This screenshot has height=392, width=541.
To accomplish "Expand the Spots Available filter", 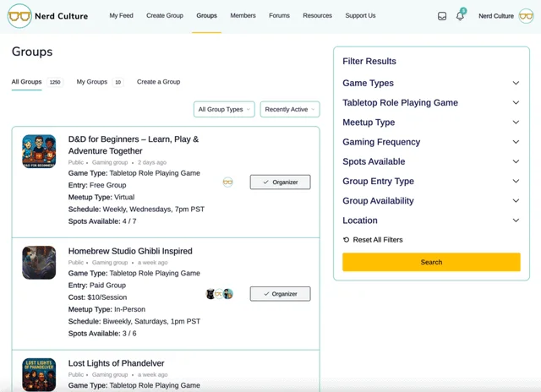I will pyautogui.click(x=430, y=161).
